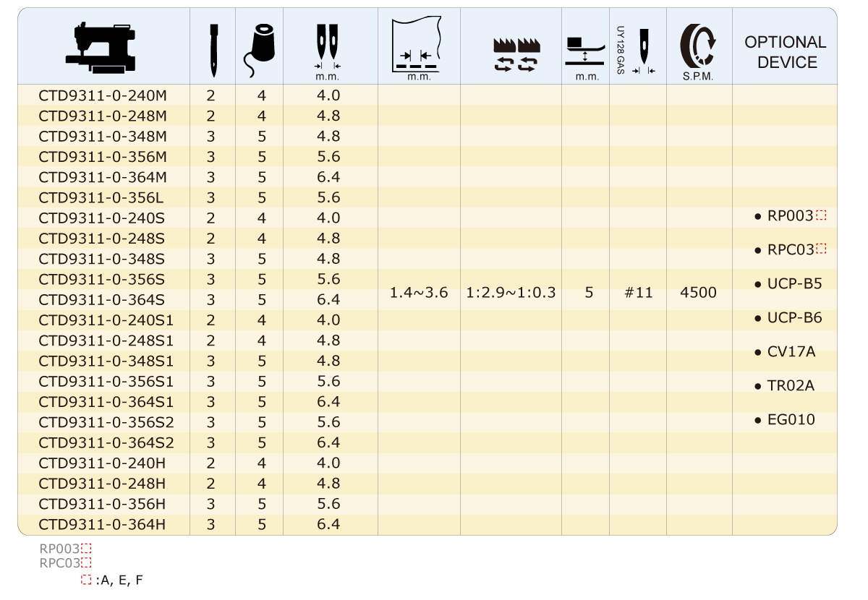The height and width of the screenshot is (600, 868).
Task: Click the RP003 optional device entry
Action: coord(790,215)
